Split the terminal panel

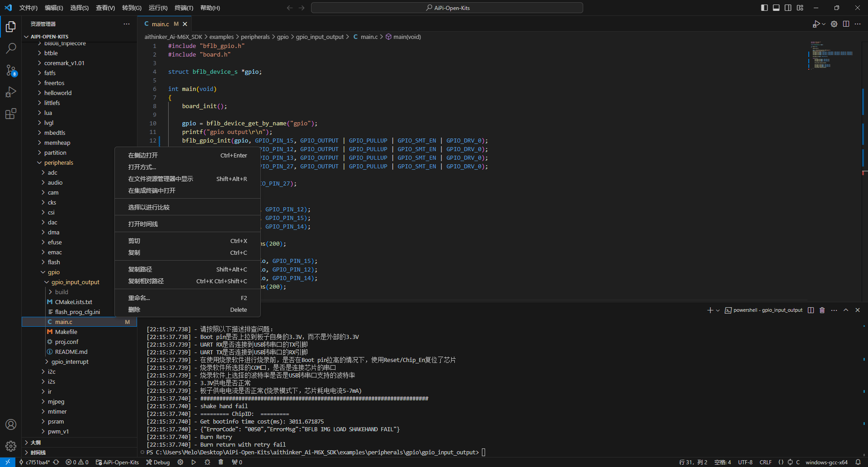coord(811,310)
